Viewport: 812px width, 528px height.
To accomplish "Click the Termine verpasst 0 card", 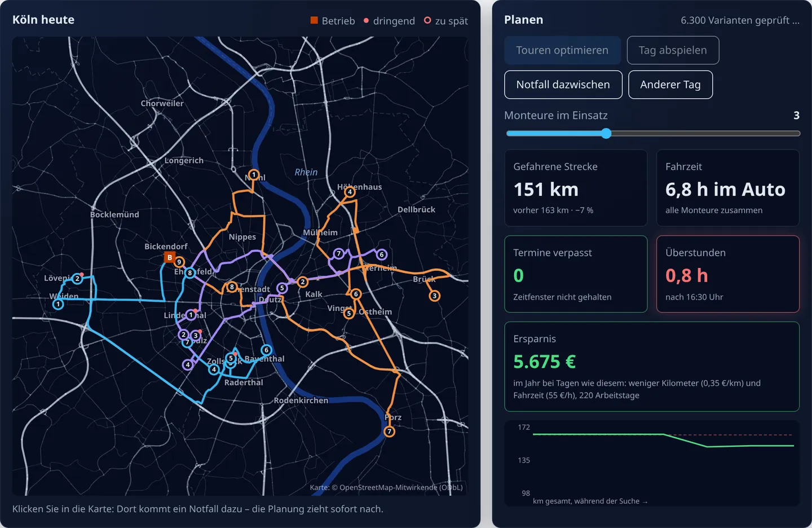I will pos(576,274).
